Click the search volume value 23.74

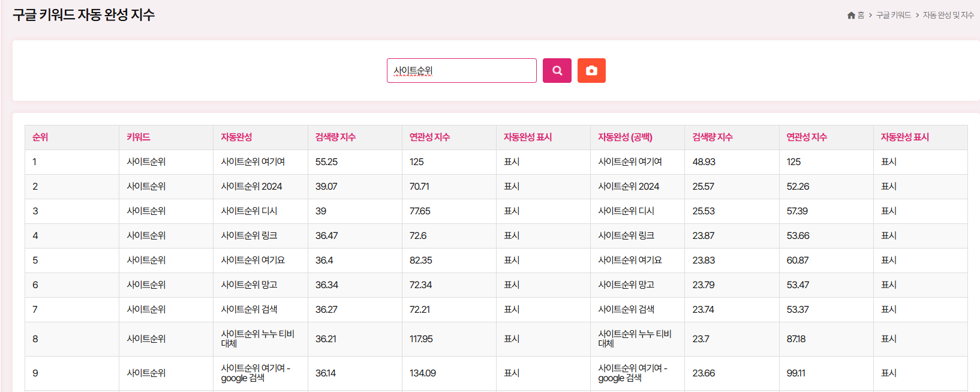[x=703, y=310]
